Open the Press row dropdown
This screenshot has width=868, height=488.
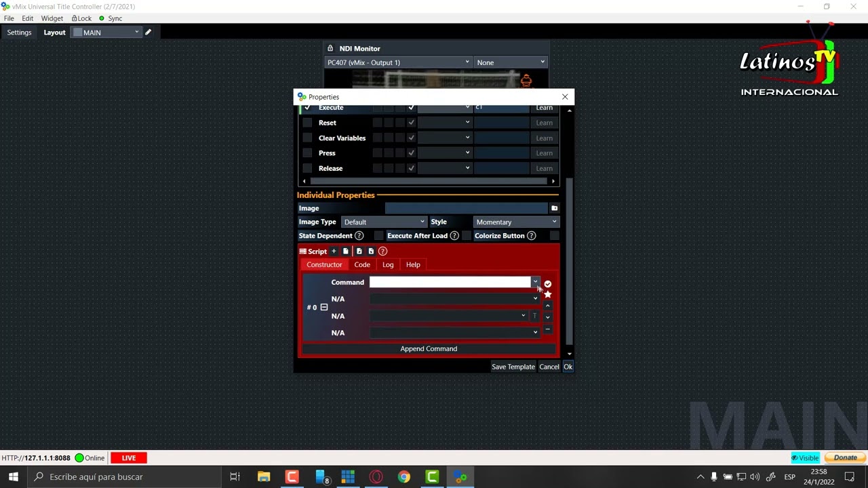coord(444,153)
